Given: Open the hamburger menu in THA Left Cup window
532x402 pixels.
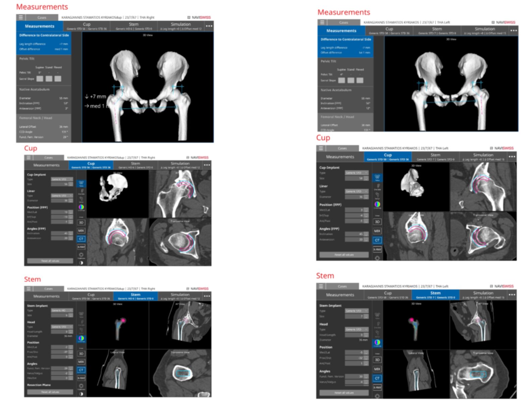Looking at the screenshot, I should click(x=321, y=148).
